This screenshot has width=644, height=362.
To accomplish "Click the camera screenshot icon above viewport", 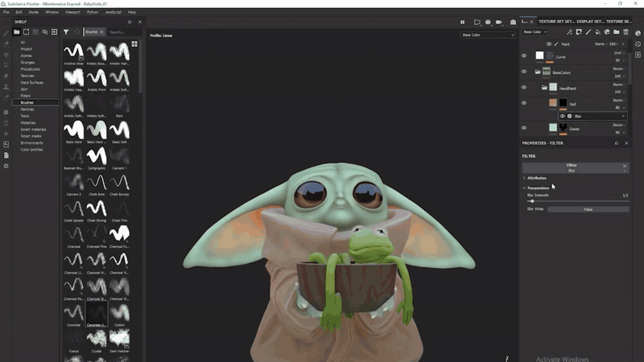I will pos(511,22).
